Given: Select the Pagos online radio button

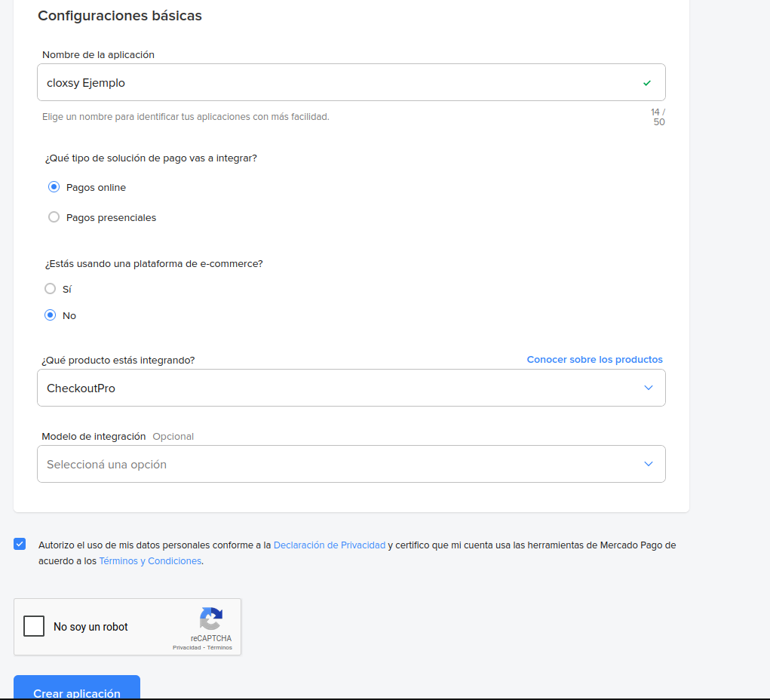Looking at the screenshot, I should pos(54,187).
